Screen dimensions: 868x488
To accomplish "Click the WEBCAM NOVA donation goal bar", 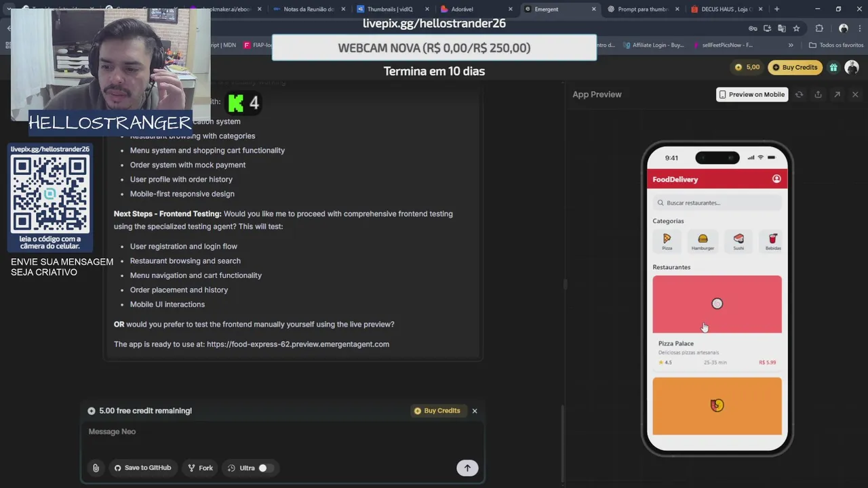I will tap(434, 48).
